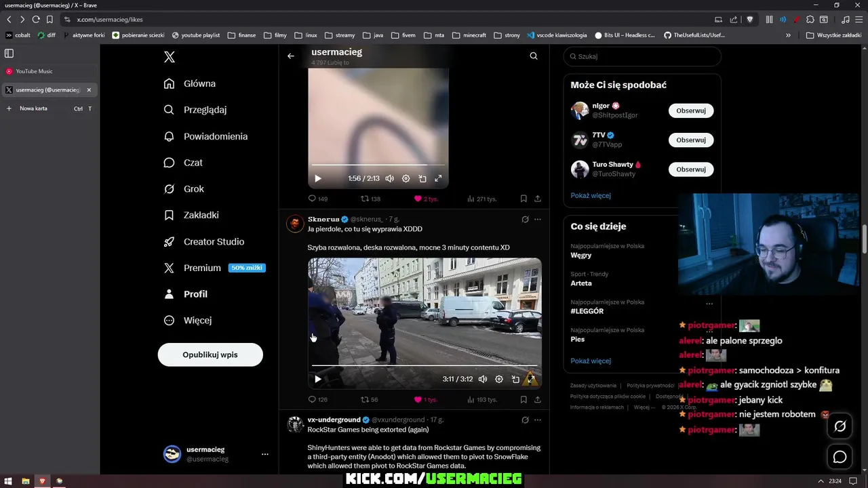This screenshot has width=868, height=488.
Task: Open Zakładki in sidebar
Action: pyautogui.click(x=191, y=215)
